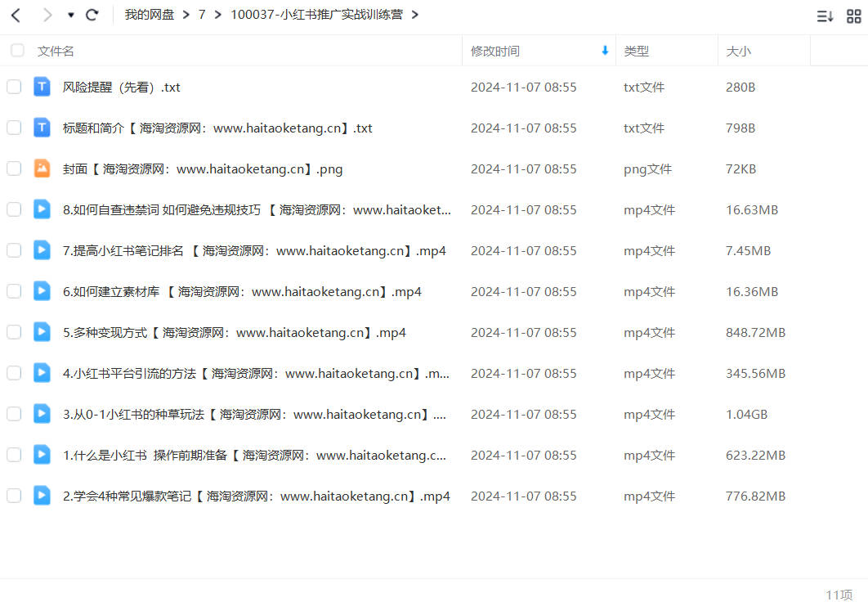Click the video icon of 8.如何自查违禁词
This screenshot has width=868, height=611.
click(42, 209)
